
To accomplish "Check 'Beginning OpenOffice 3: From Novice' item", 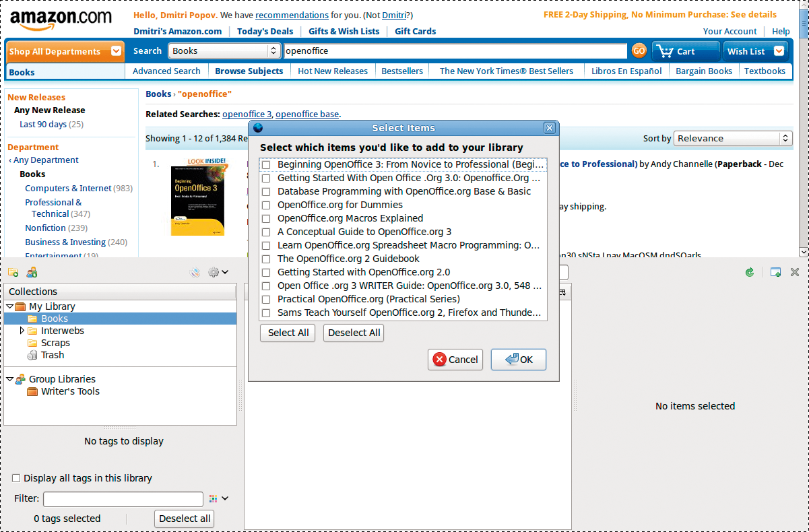I will click(x=266, y=165).
